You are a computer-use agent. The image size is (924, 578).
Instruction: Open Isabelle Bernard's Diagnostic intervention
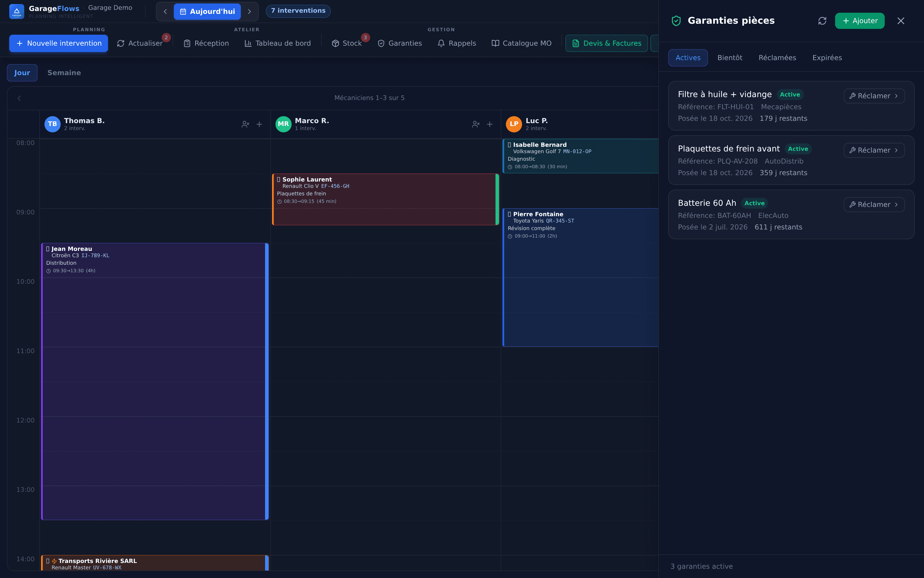[x=580, y=156]
